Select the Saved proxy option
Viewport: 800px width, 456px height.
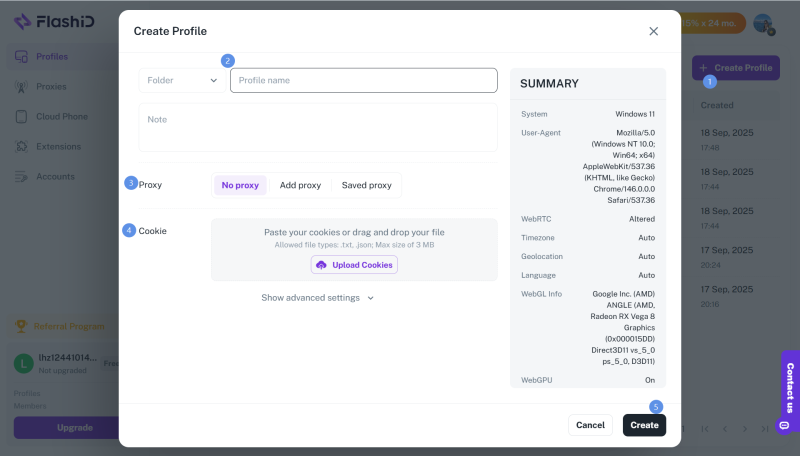click(366, 185)
